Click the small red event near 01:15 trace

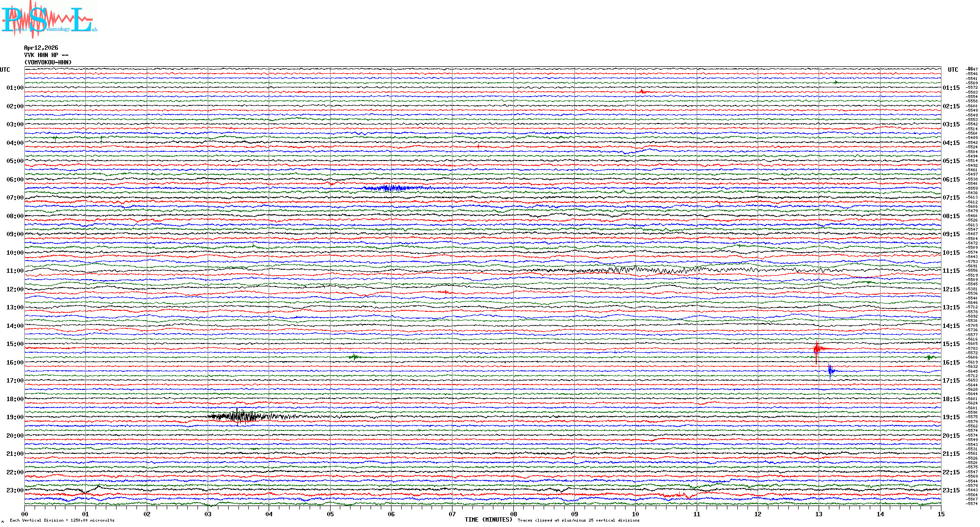(x=643, y=92)
